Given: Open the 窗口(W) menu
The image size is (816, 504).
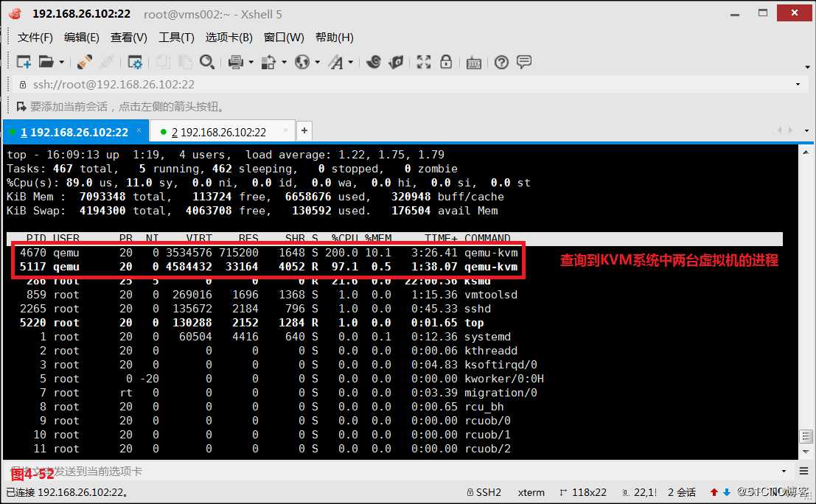Looking at the screenshot, I should [x=284, y=38].
